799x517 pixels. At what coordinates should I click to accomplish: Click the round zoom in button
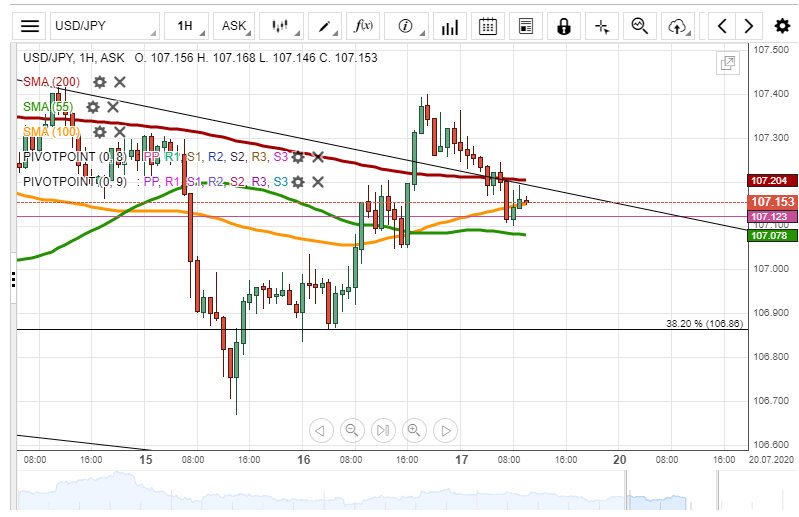[414, 431]
